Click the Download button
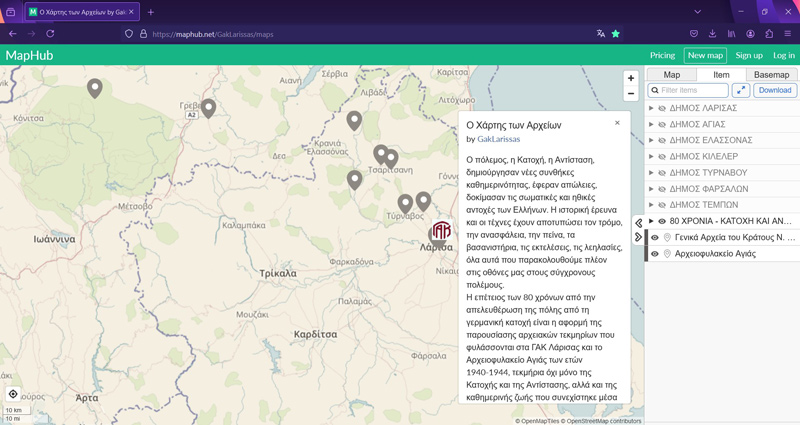This screenshot has width=800, height=425. 774,91
